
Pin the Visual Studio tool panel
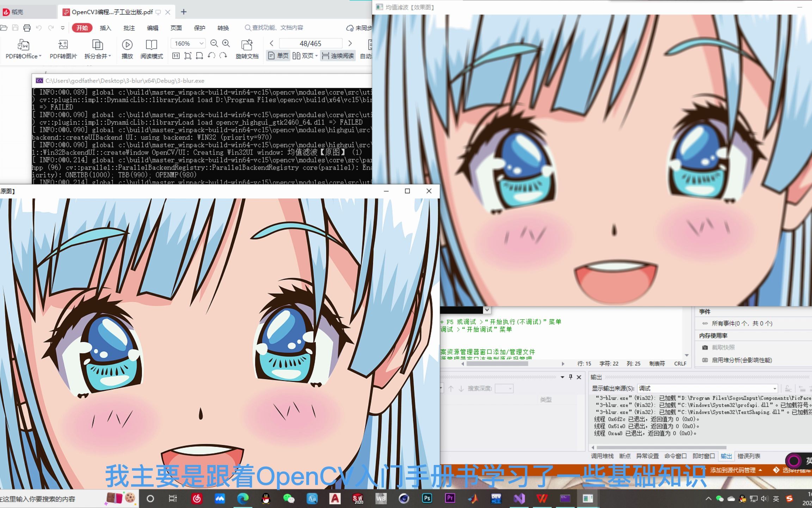[x=571, y=377]
